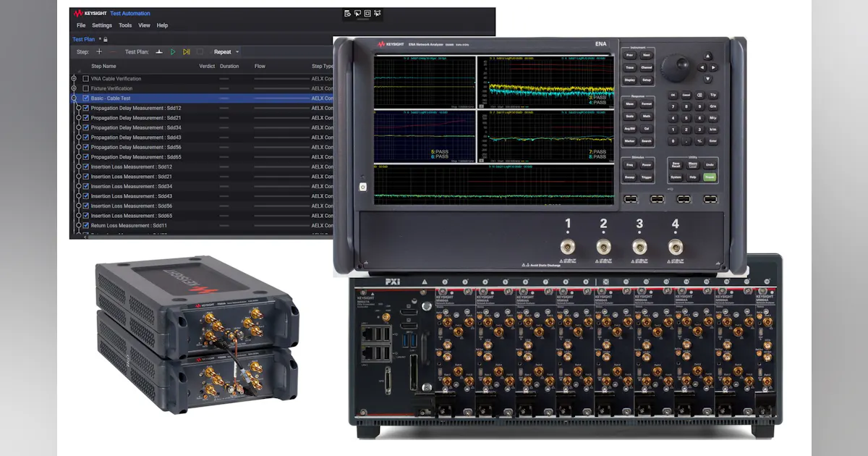Uncheck Insertion Loss Measurement : Sdd34
This screenshot has height=456, width=868.
click(86, 187)
